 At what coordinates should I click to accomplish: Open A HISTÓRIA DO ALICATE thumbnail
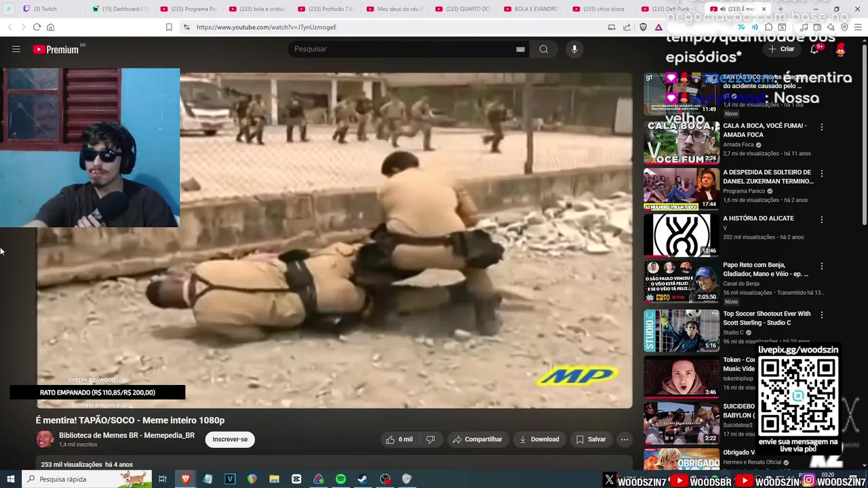click(682, 235)
